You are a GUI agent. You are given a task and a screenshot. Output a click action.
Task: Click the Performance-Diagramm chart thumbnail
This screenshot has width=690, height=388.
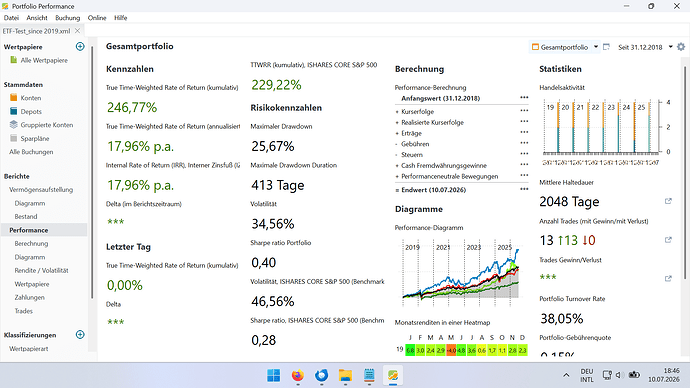click(x=461, y=273)
